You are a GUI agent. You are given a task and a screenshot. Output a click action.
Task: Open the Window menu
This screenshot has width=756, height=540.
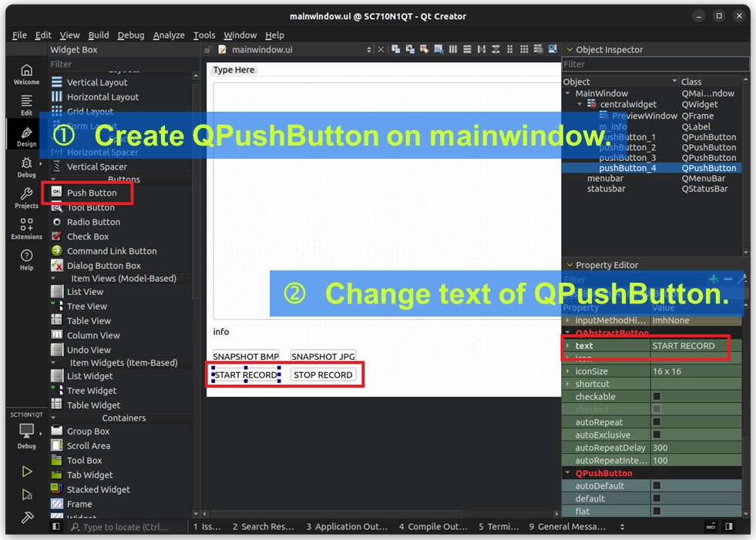click(240, 35)
